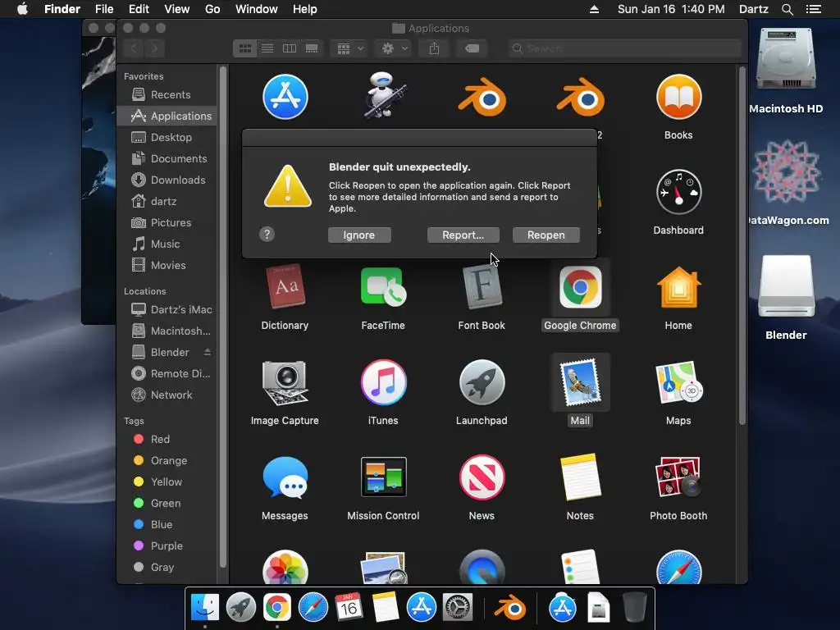The image size is (840, 630).
Task: Open the gear Action dropdown menu
Action: click(x=394, y=48)
